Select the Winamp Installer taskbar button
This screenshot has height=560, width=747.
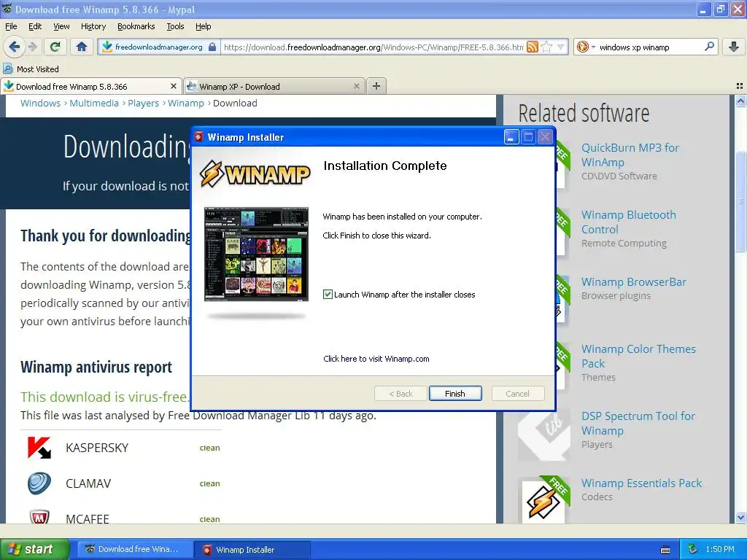coord(252,549)
